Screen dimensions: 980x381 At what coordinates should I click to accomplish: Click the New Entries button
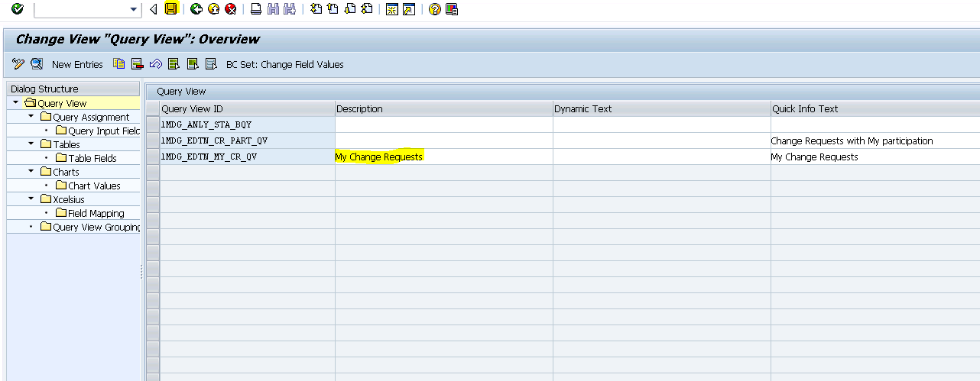pos(77,65)
